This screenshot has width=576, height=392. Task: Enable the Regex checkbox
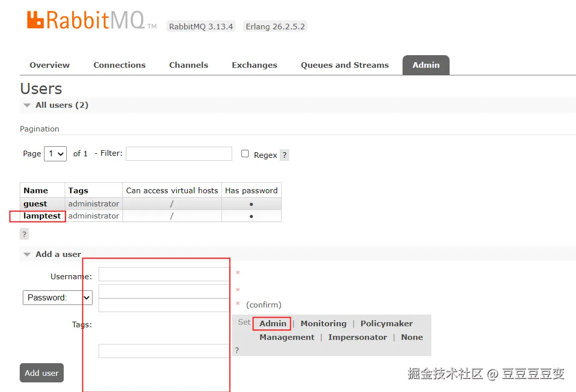coord(245,154)
